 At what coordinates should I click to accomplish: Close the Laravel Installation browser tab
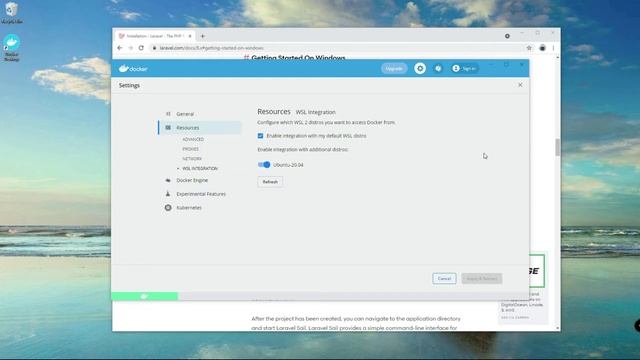point(190,36)
